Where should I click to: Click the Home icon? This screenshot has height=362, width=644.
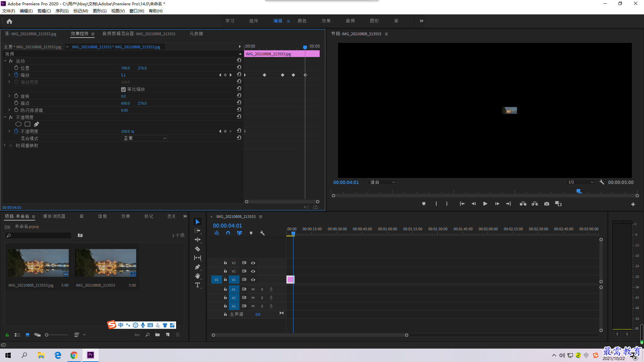coord(9,21)
